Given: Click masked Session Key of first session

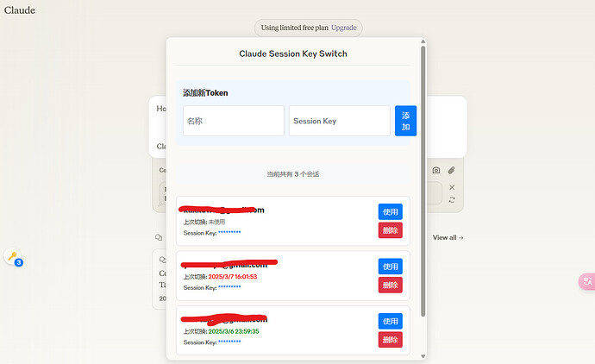Looking at the screenshot, I should pos(229,233).
